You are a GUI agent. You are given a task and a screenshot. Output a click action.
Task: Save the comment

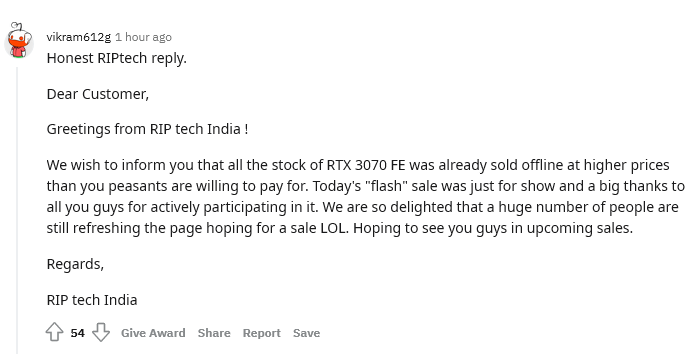click(x=306, y=333)
